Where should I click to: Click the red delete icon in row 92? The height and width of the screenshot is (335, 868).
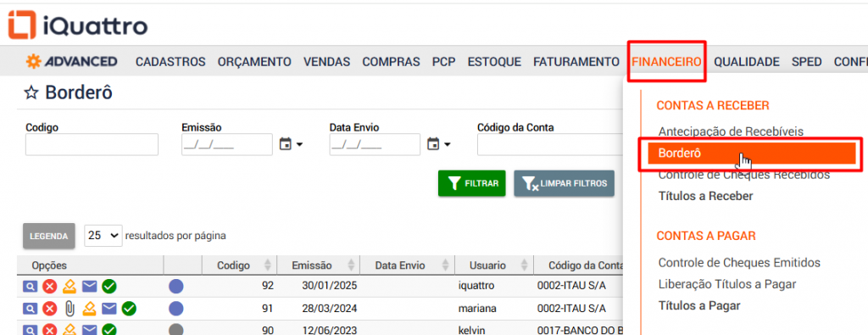coord(50,287)
